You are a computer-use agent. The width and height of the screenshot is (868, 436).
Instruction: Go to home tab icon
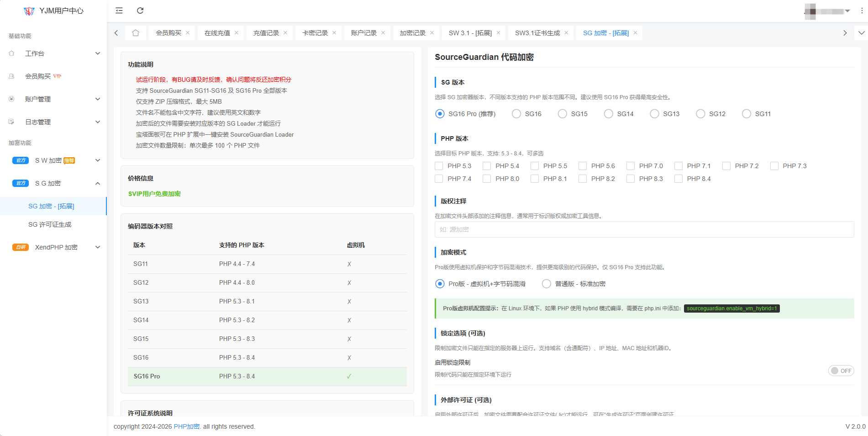coord(136,33)
